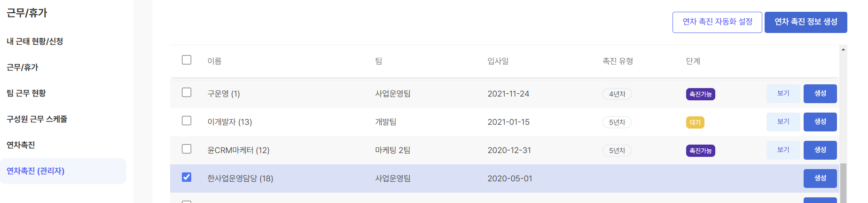Open 내 근태 현황/신청 in the sidebar
This screenshot has width=868, height=203.
tap(35, 41)
